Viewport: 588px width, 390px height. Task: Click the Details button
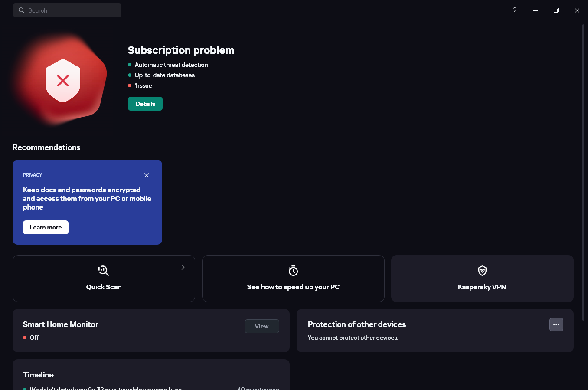tap(145, 104)
